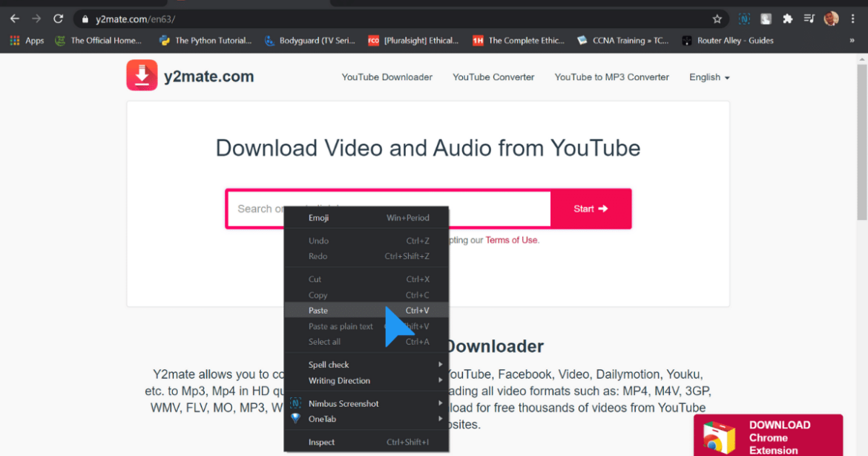868x456 pixels.
Task: Reload the page using the refresh icon
Action: click(x=58, y=19)
